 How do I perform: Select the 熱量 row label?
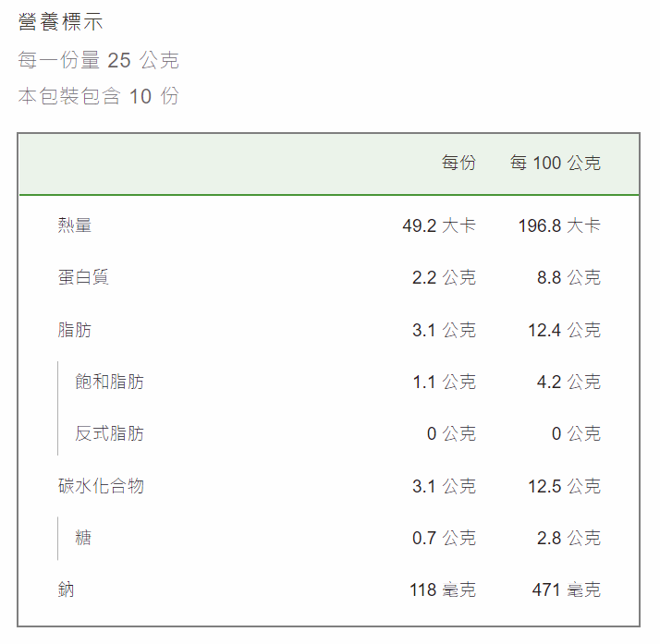point(75,225)
